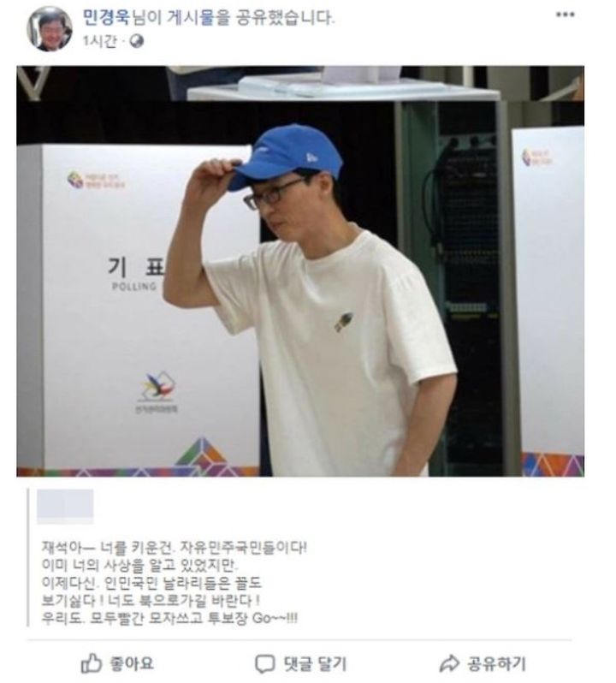Click the thumbs-up Like icon
Screen dimensions: 616x683
point(92,664)
